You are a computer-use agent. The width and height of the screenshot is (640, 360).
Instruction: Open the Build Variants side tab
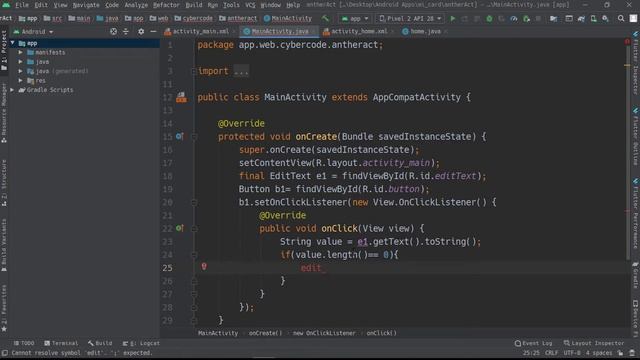(4, 245)
